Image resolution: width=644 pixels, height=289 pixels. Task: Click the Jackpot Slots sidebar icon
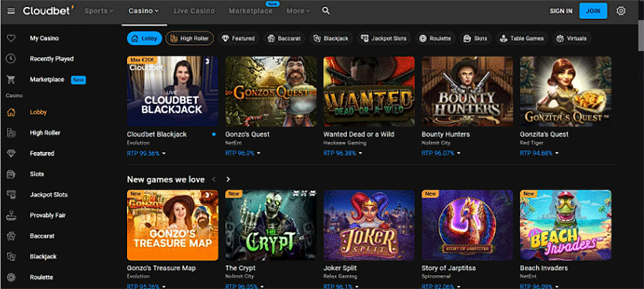pyautogui.click(x=11, y=195)
